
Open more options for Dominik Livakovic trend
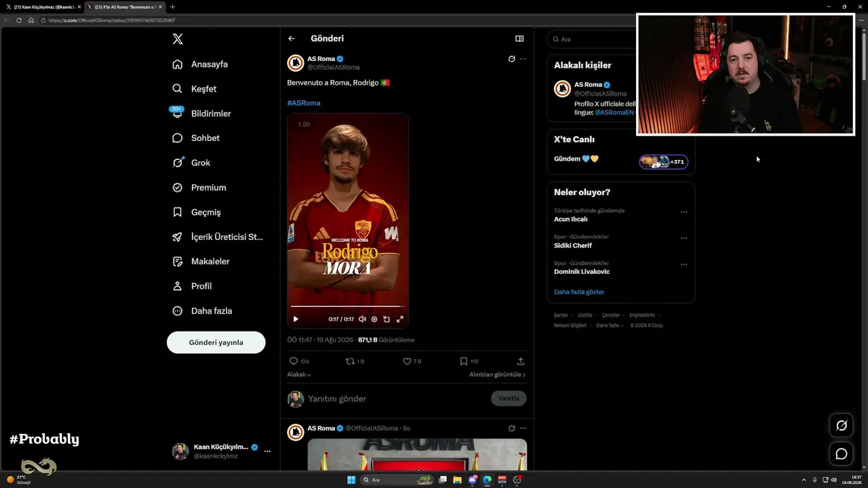click(x=684, y=264)
